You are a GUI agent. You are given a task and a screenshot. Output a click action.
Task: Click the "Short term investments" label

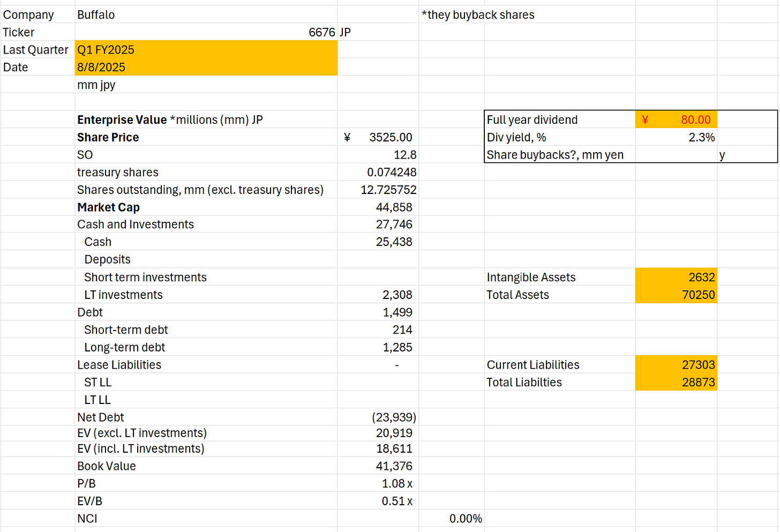tap(145, 277)
